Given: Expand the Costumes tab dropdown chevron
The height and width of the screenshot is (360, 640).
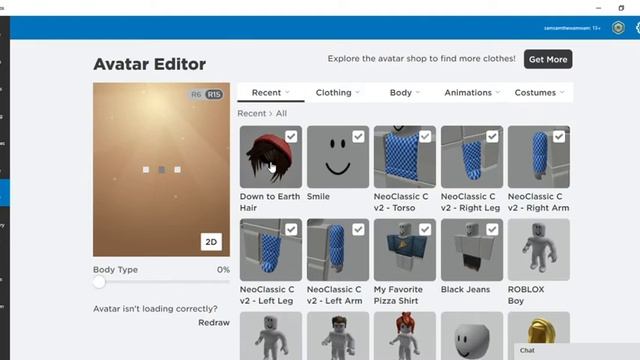Looking at the screenshot, I should point(562,92).
